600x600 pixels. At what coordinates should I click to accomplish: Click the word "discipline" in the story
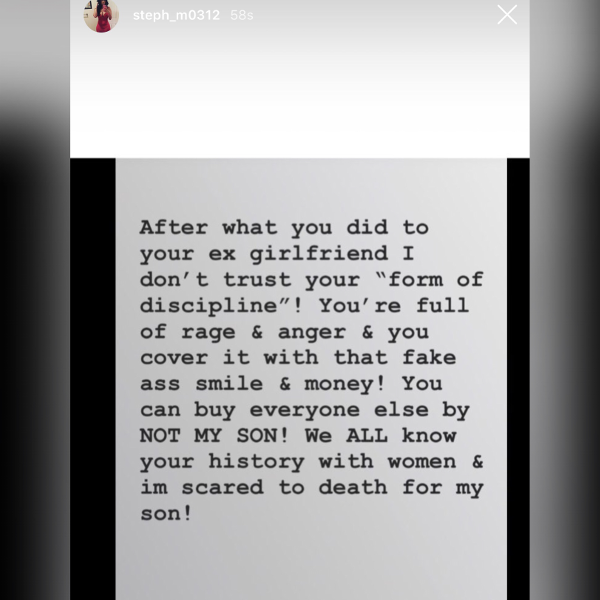coord(209,306)
